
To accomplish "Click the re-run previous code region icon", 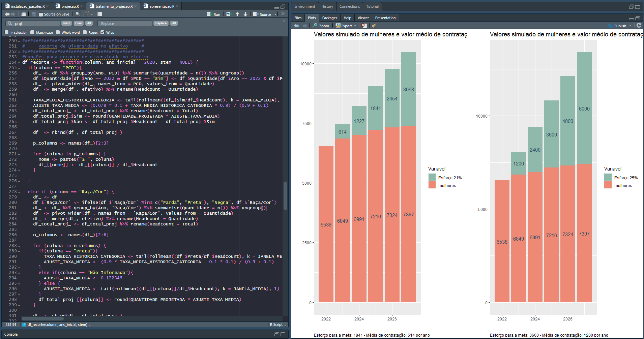I will 229,14.
